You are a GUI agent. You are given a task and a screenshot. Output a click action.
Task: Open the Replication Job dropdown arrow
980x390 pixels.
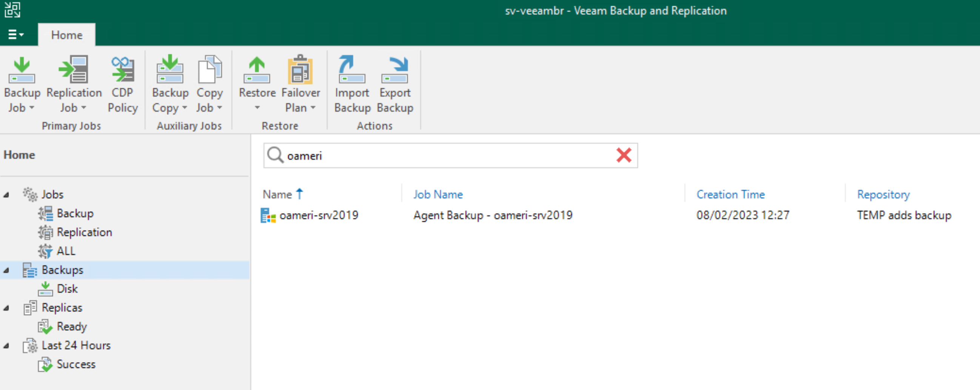[84, 108]
